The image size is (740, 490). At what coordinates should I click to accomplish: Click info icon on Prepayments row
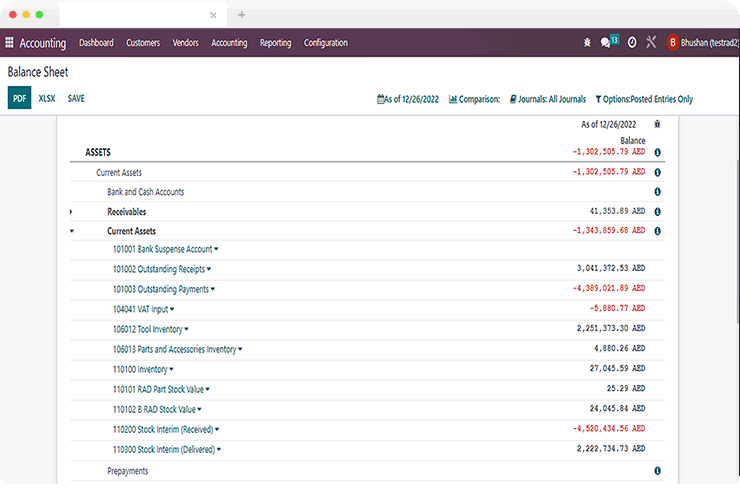tap(657, 471)
